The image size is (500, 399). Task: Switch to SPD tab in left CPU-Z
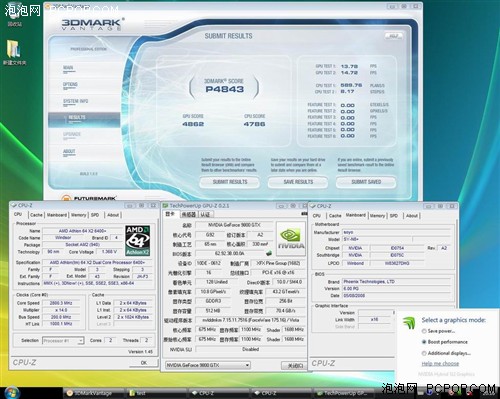pyautogui.click(x=95, y=215)
